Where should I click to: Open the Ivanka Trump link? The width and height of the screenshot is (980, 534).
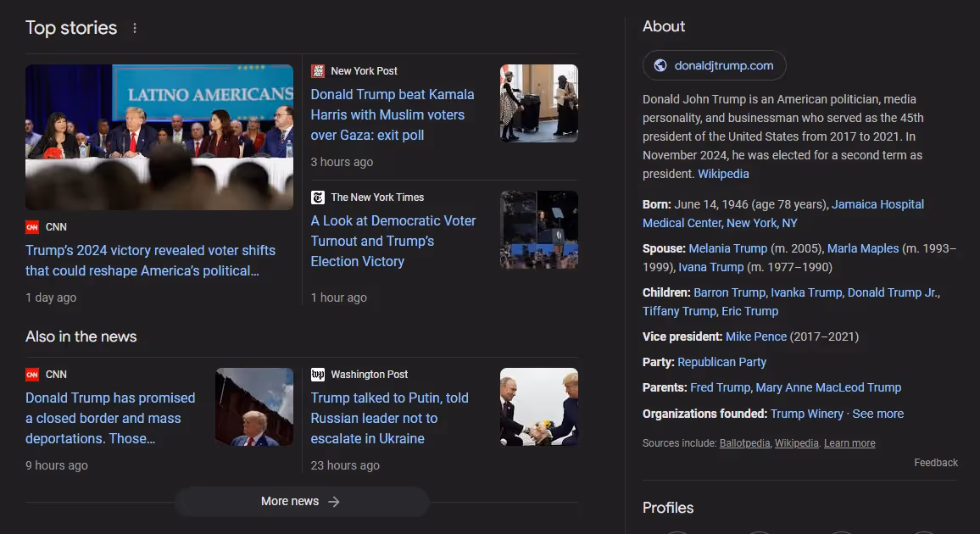tap(806, 293)
